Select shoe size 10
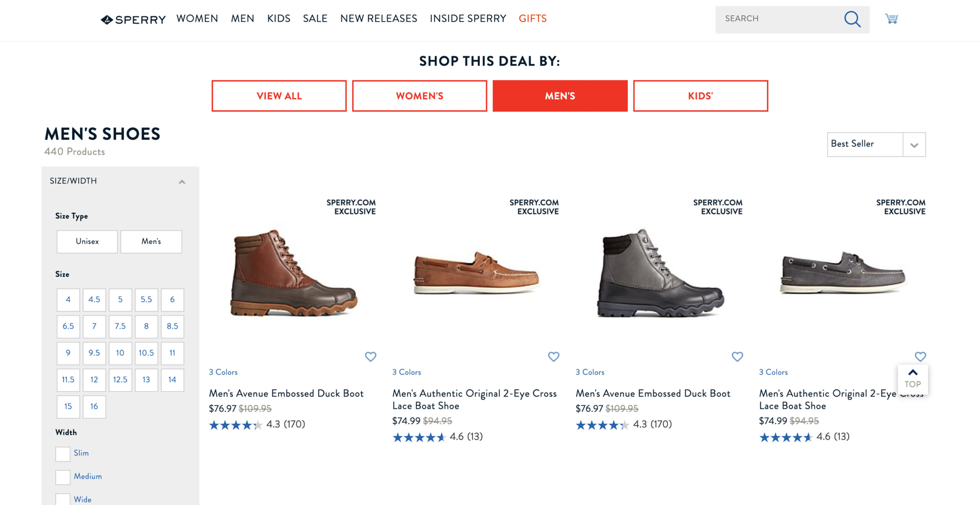 (x=120, y=353)
